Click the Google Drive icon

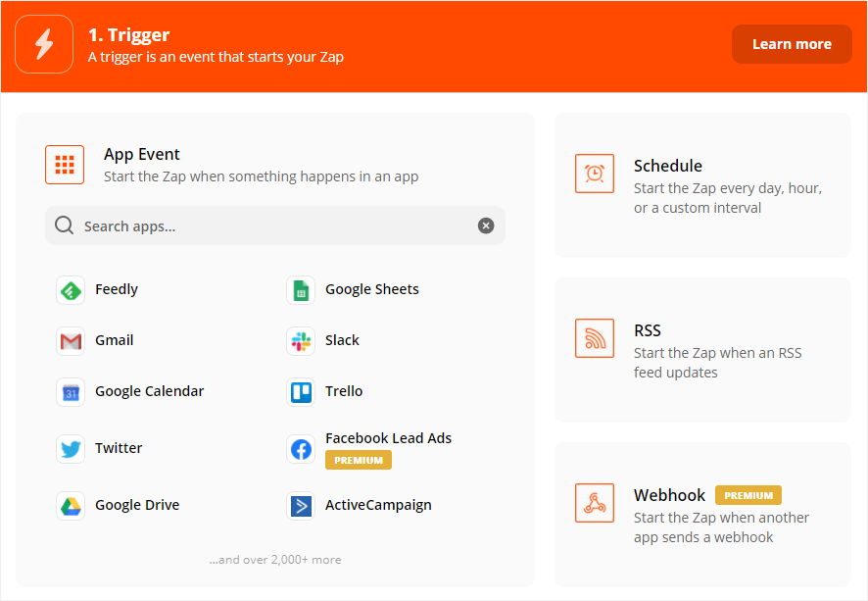[x=71, y=506]
